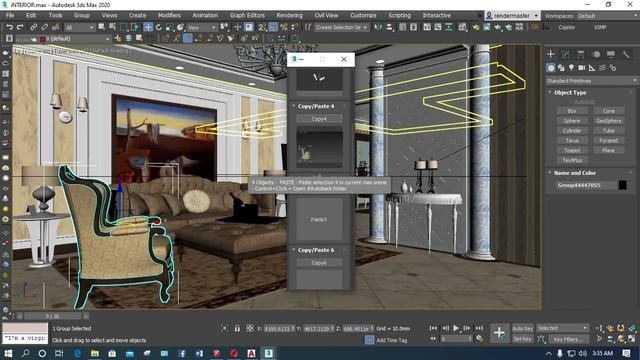Click the time slider 0 / 30

[x=52, y=316]
